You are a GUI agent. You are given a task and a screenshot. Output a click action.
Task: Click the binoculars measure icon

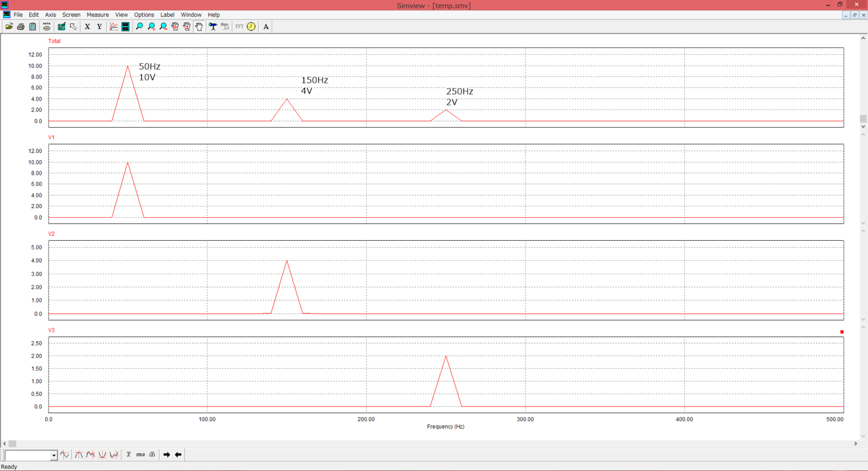tap(213, 27)
